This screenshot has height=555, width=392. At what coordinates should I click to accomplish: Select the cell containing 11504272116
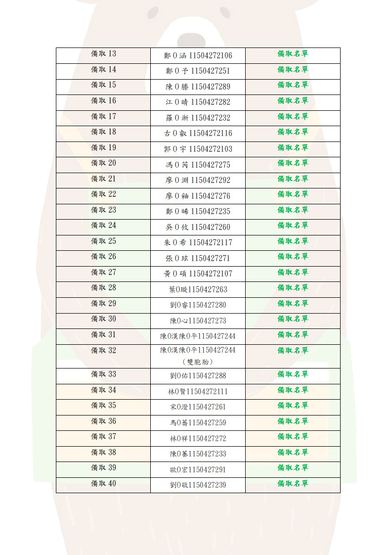pos(198,133)
